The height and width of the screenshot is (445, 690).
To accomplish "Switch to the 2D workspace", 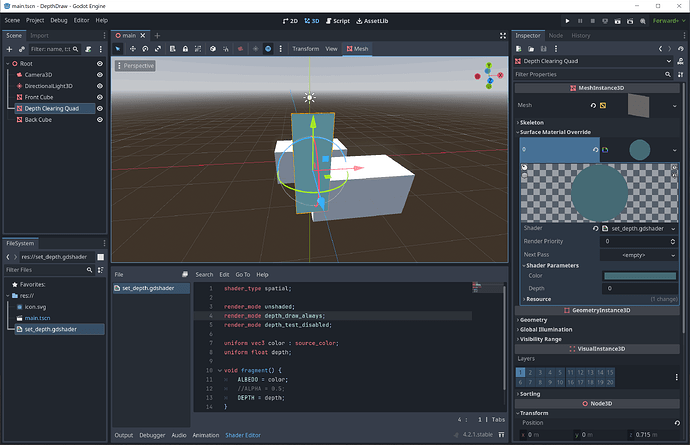I will 290,21.
